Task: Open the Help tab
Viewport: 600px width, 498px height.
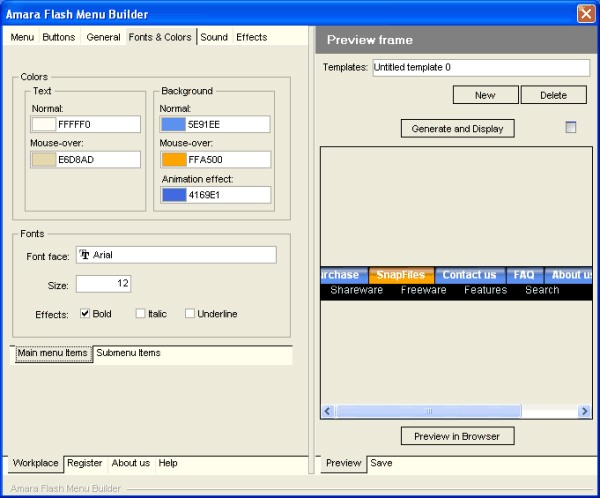Action: coord(168,463)
